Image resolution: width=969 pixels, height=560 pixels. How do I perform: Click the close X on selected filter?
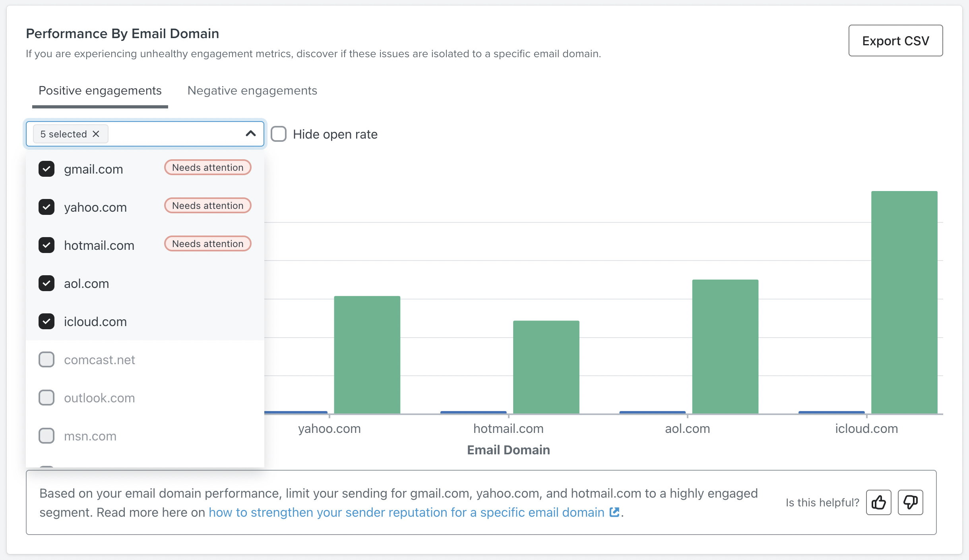(95, 134)
